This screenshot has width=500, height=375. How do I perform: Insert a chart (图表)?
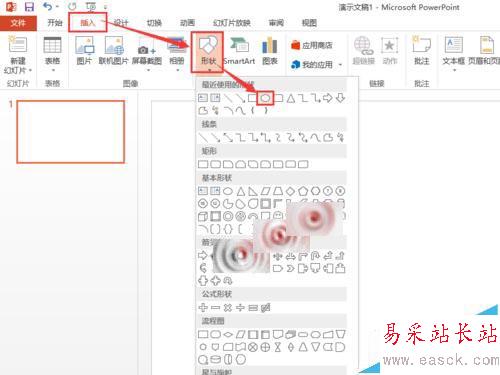[270, 51]
